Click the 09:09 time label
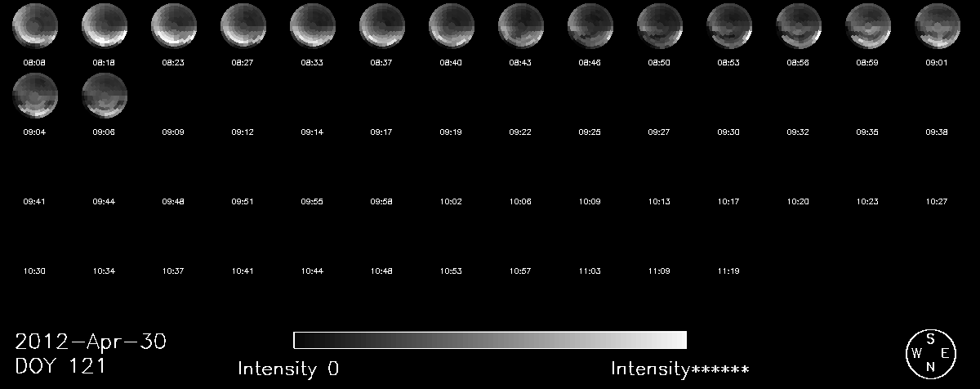 click(173, 132)
